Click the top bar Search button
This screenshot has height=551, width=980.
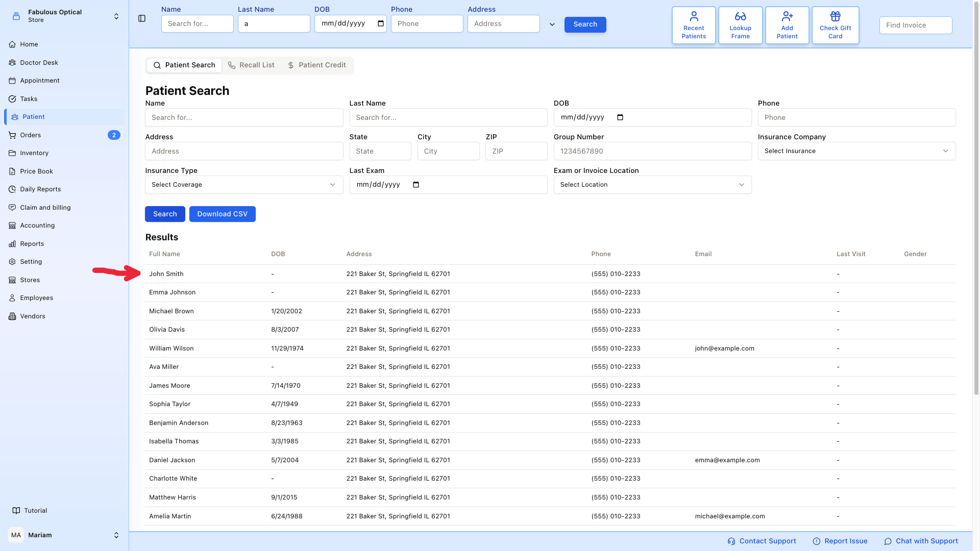pos(585,24)
